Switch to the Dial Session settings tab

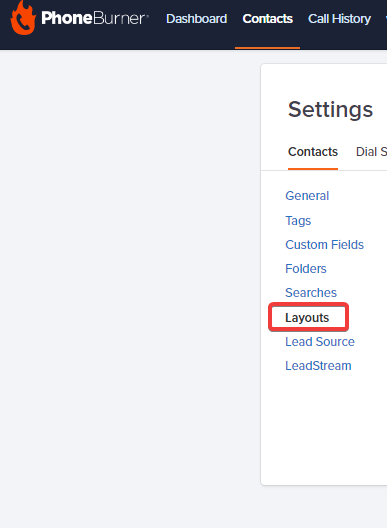[x=372, y=152]
